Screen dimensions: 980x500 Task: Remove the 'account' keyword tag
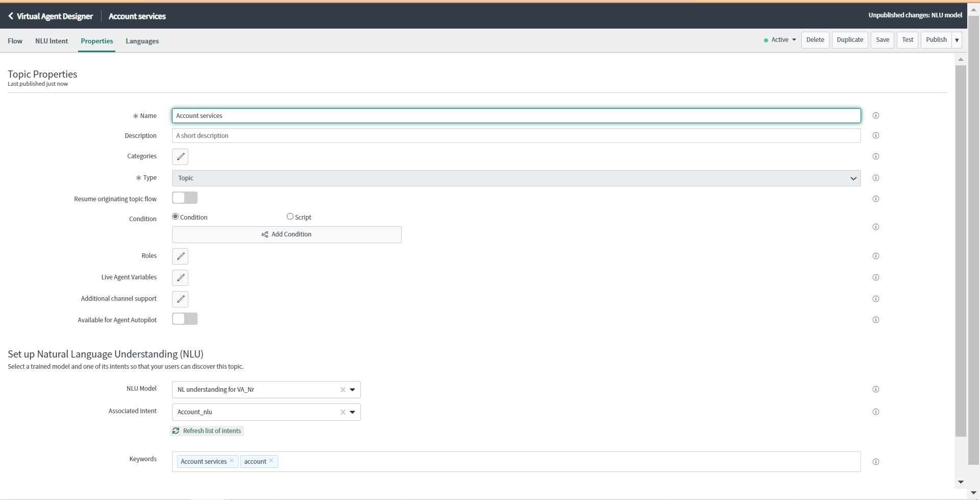271,461
